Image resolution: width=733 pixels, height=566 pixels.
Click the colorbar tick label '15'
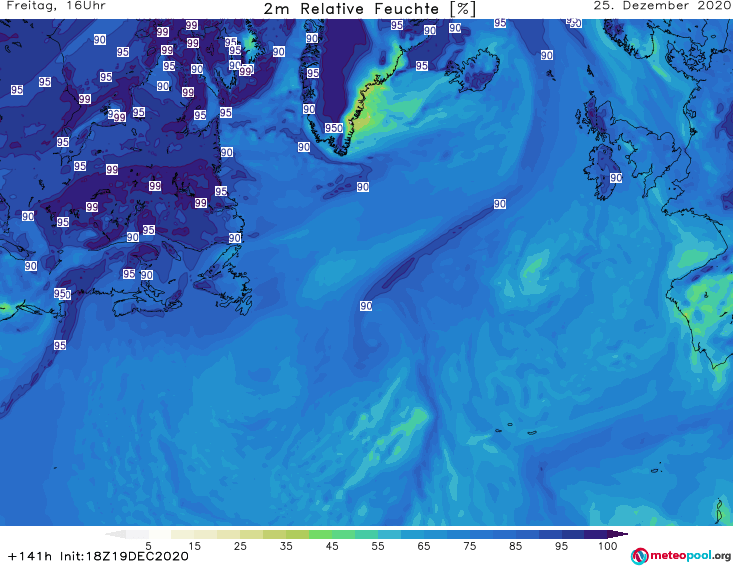point(194,546)
